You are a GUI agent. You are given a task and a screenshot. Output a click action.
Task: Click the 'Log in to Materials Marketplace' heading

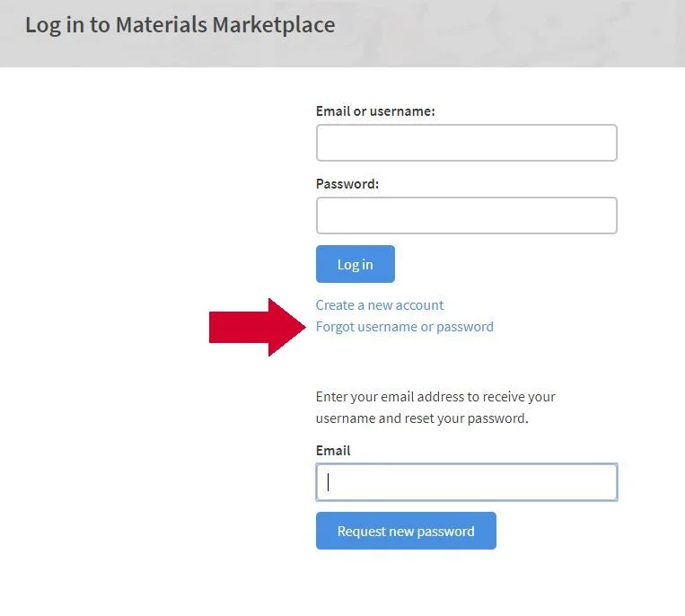180,24
